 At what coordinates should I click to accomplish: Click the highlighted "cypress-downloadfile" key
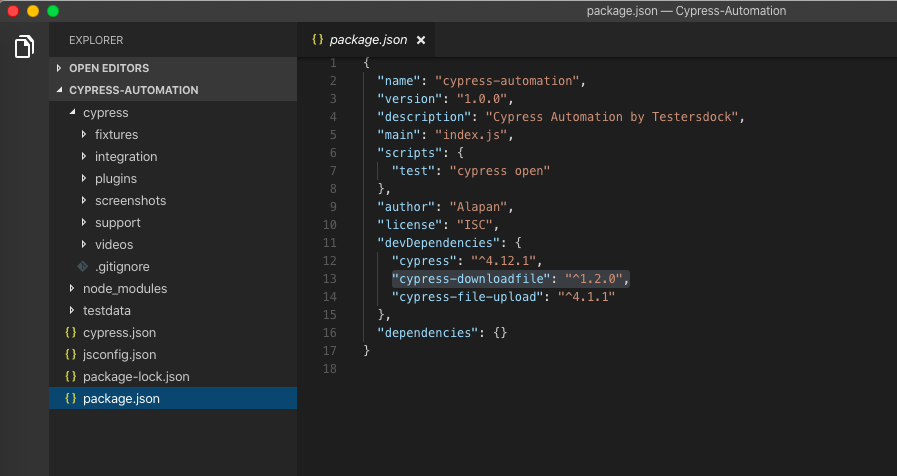point(471,279)
